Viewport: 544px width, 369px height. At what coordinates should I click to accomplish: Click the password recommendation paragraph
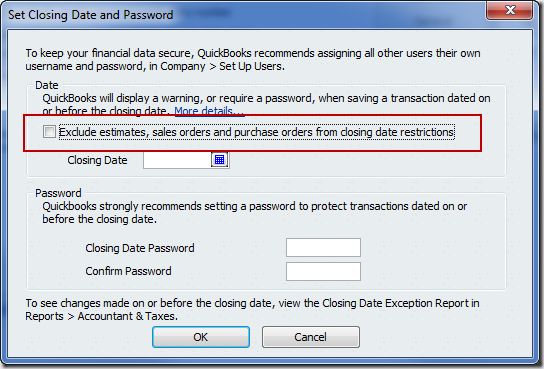coord(254,213)
